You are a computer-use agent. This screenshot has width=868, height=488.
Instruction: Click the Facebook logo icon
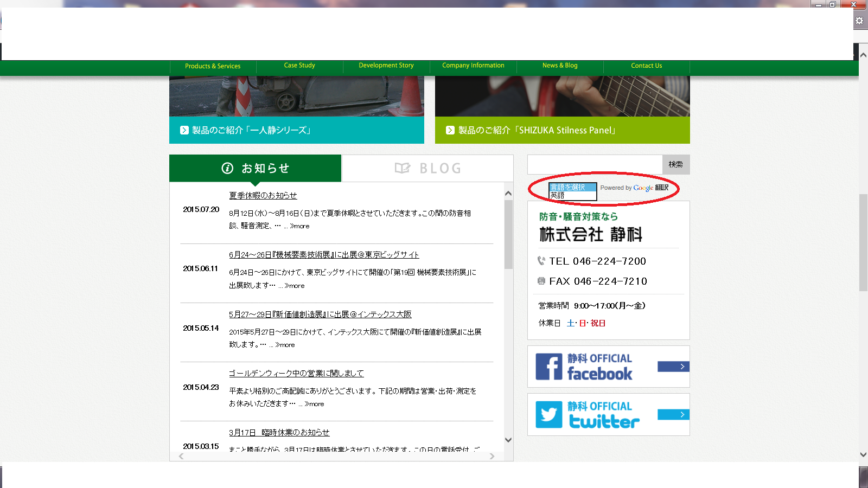click(549, 367)
